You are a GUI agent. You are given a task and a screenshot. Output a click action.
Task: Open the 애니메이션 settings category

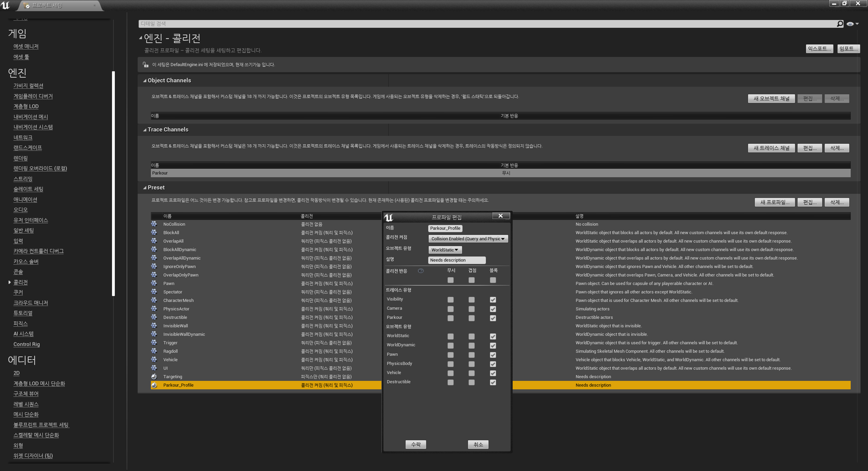click(25, 199)
